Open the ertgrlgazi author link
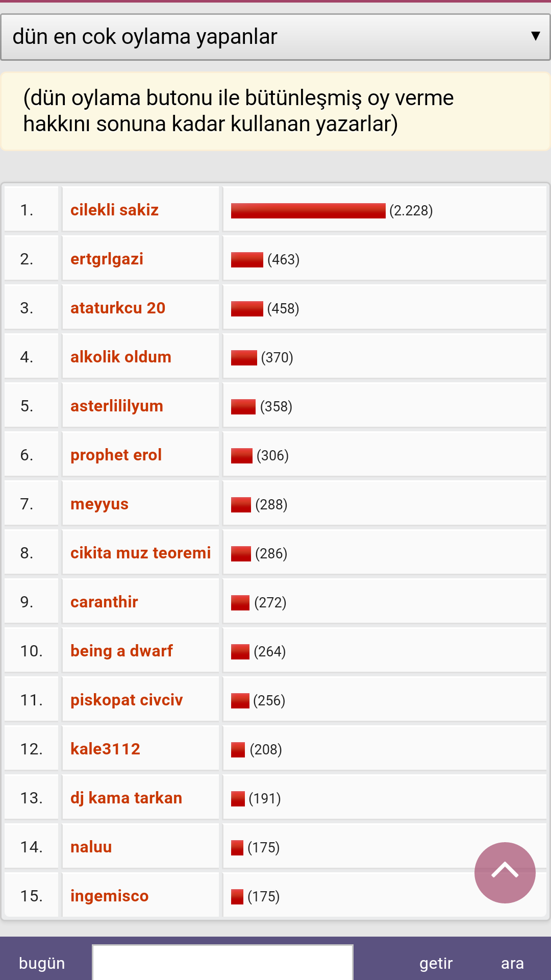 tap(107, 259)
